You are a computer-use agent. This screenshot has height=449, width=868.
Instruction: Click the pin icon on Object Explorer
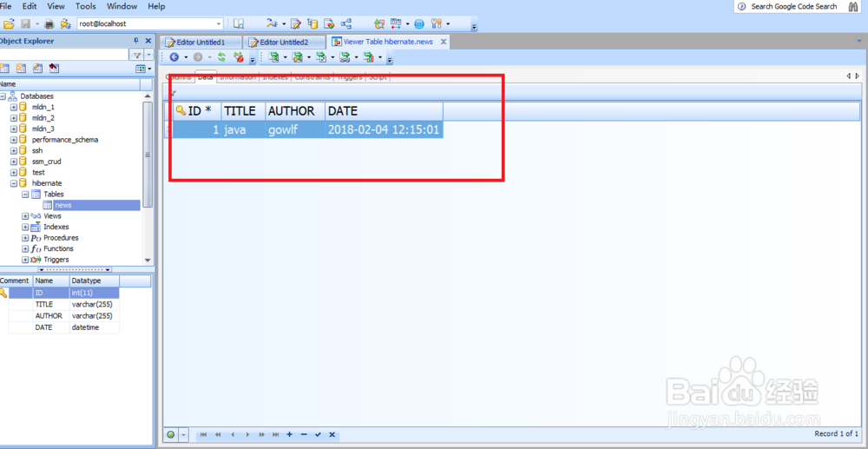coord(136,41)
